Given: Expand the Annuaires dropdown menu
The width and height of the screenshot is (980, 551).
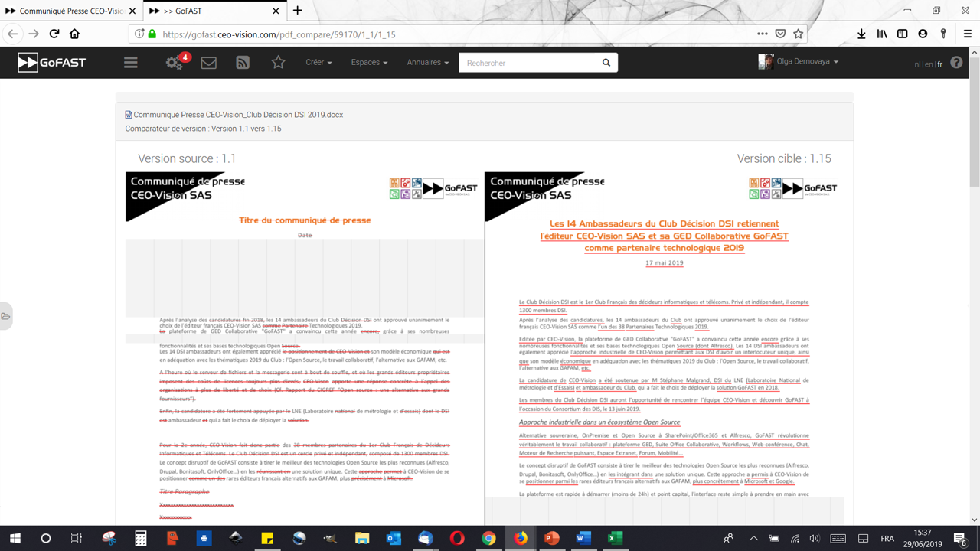Looking at the screenshot, I should [x=428, y=63].
